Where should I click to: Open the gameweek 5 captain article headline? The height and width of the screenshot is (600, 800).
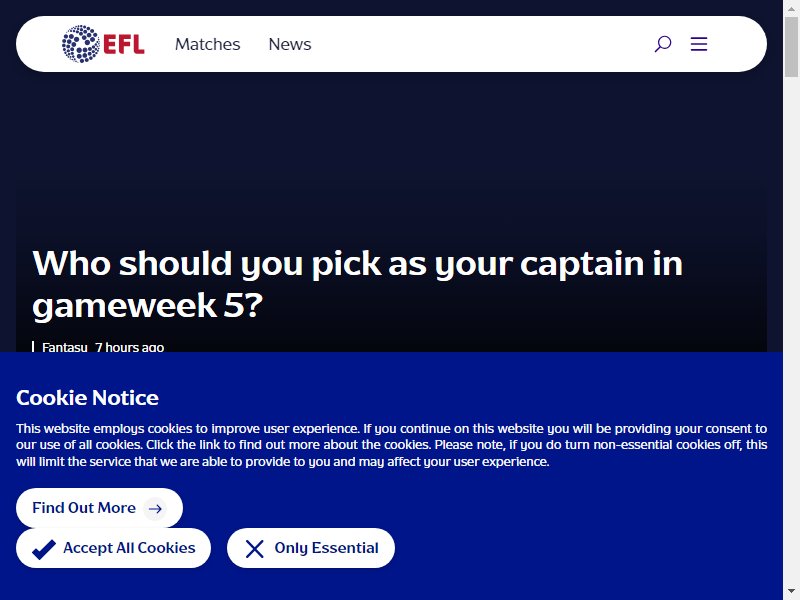point(357,284)
